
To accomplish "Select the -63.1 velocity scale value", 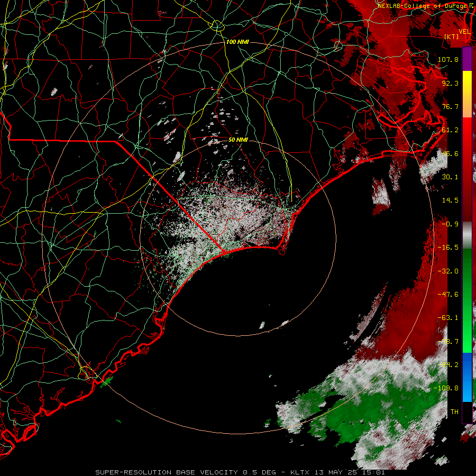I will (x=448, y=318).
